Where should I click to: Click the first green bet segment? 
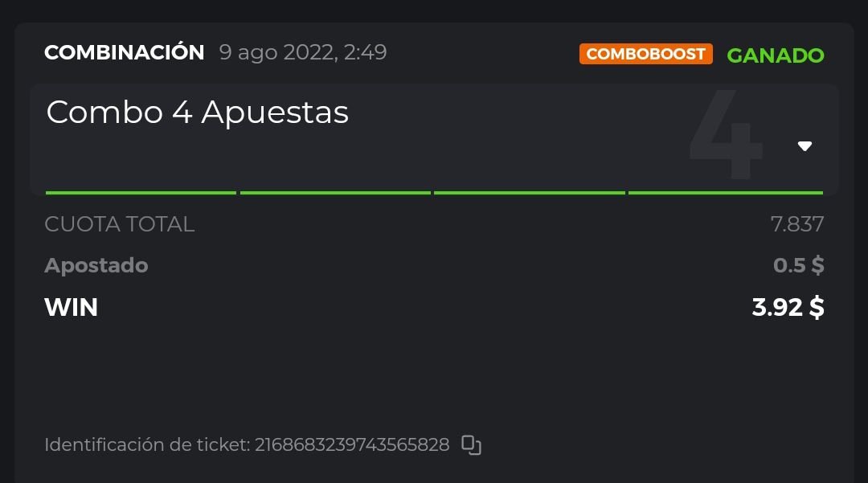pyautogui.click(x=141, y=193)
